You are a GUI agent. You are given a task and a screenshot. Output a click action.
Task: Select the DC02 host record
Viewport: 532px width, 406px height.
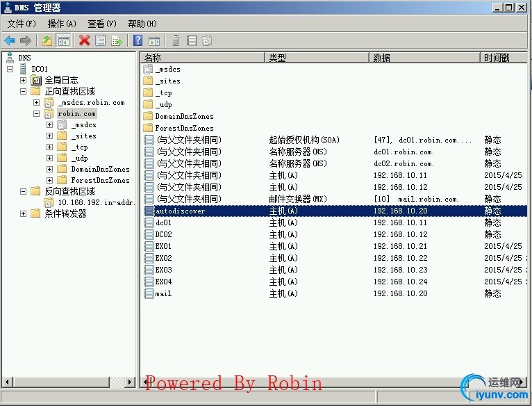[x=334, y=235]
